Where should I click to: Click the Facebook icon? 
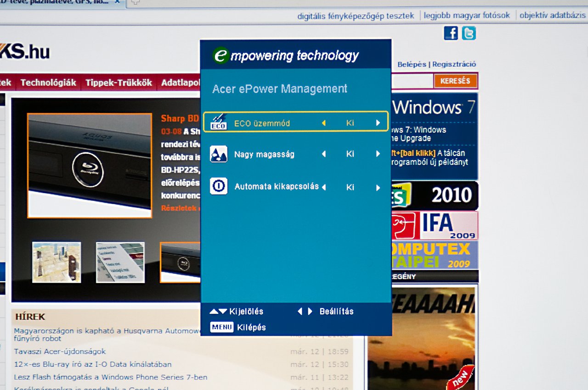coord(451,33)
